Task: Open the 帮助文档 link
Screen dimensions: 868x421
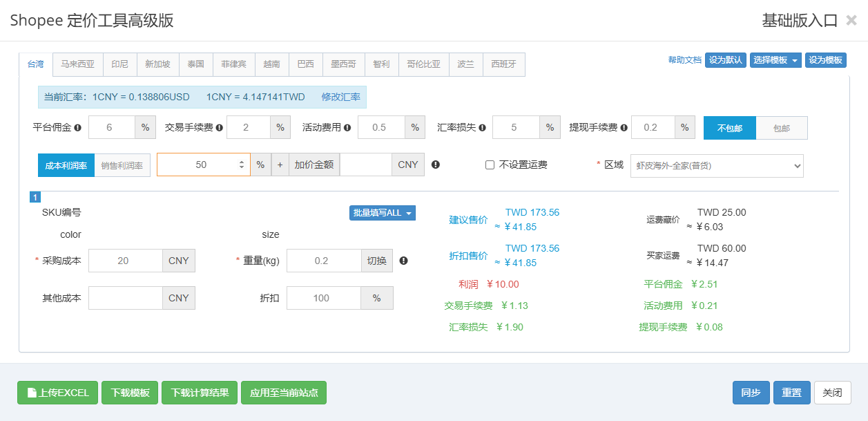Action: point(685,60)
